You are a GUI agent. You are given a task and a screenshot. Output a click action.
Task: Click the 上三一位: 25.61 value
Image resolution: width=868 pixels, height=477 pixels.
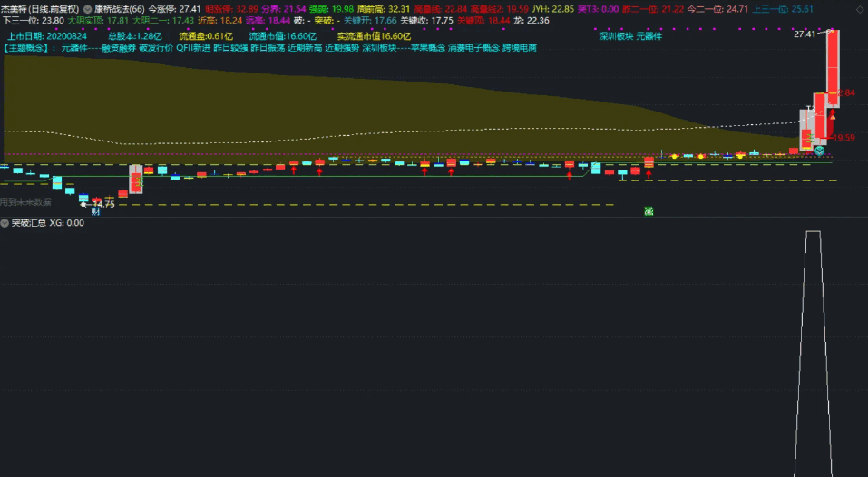783,9
